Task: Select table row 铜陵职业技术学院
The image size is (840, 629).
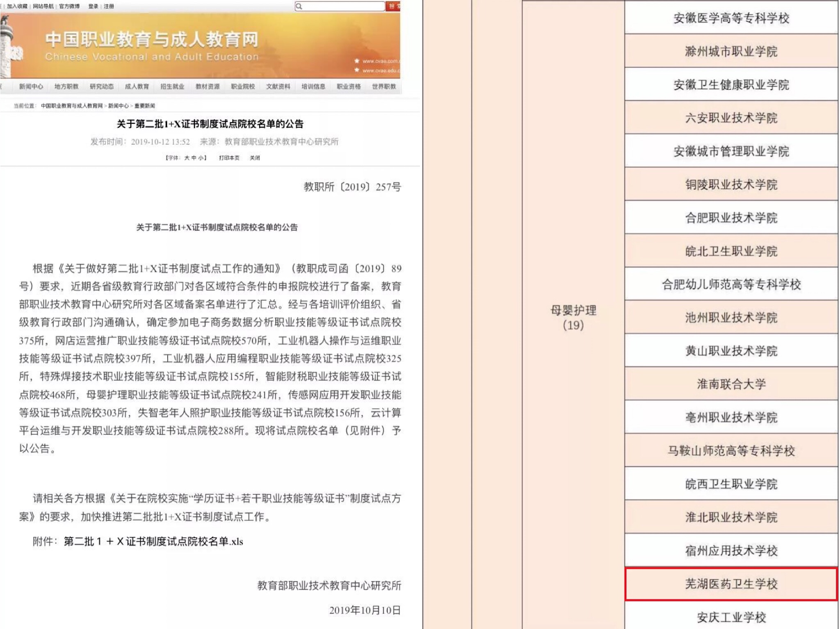Action: (x=731, y=184)
